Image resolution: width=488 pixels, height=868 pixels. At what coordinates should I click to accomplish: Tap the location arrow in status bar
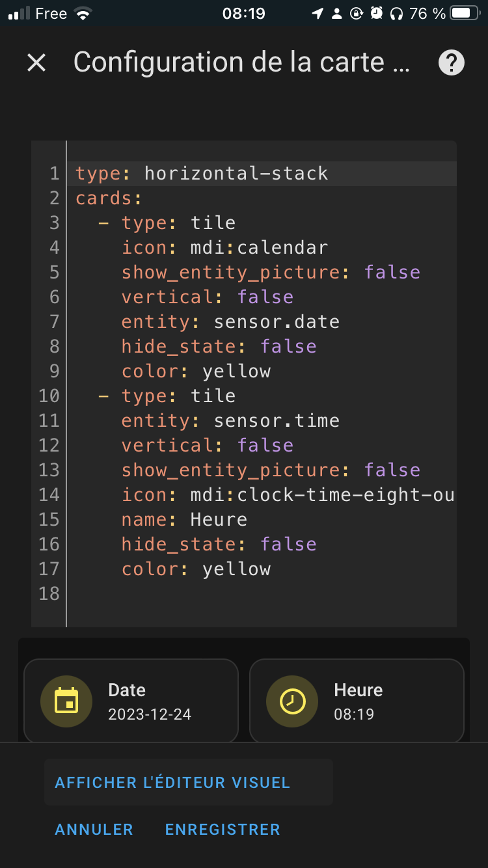click(x=318, y=13)
